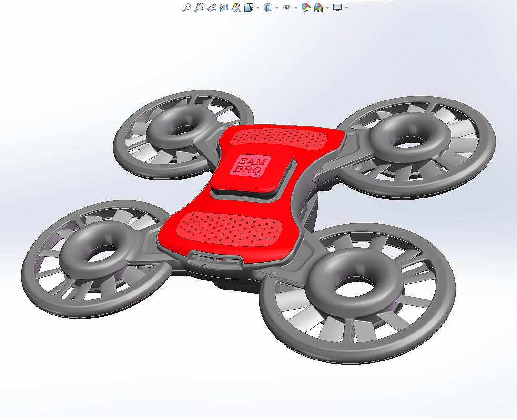Return to the Previous View
Viewport: 517px width, 420px height.
point(212,8)
